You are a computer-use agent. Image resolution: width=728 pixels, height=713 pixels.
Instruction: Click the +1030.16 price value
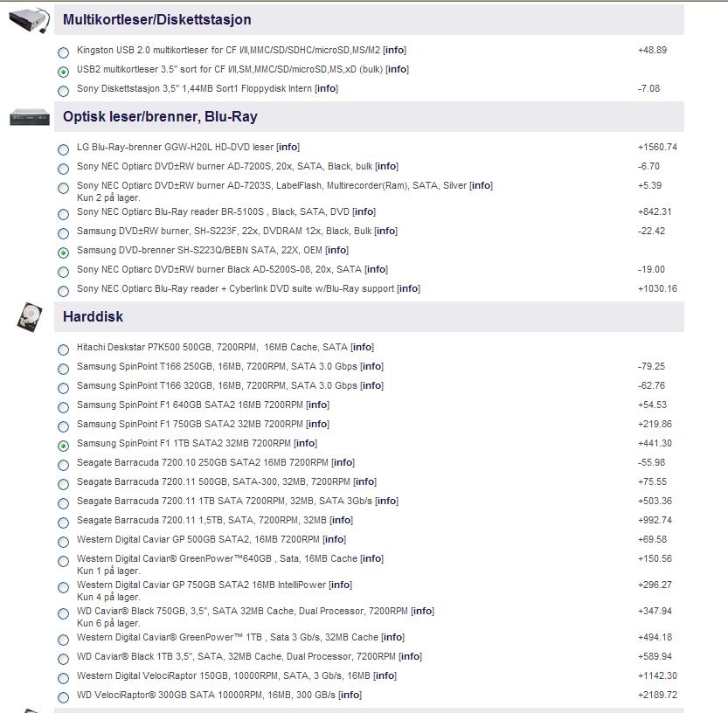[657, 288]
